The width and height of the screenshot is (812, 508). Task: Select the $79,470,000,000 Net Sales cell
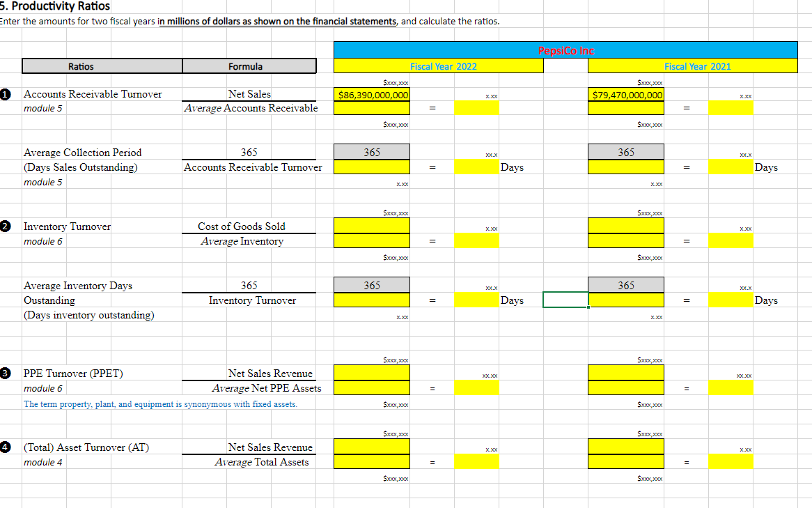coord(626,95)
